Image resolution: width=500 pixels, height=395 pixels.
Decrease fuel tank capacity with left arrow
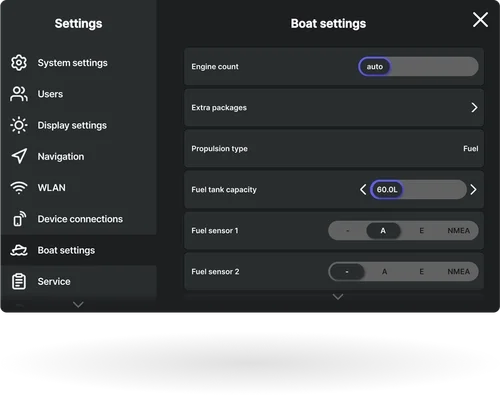coord(363,189)
